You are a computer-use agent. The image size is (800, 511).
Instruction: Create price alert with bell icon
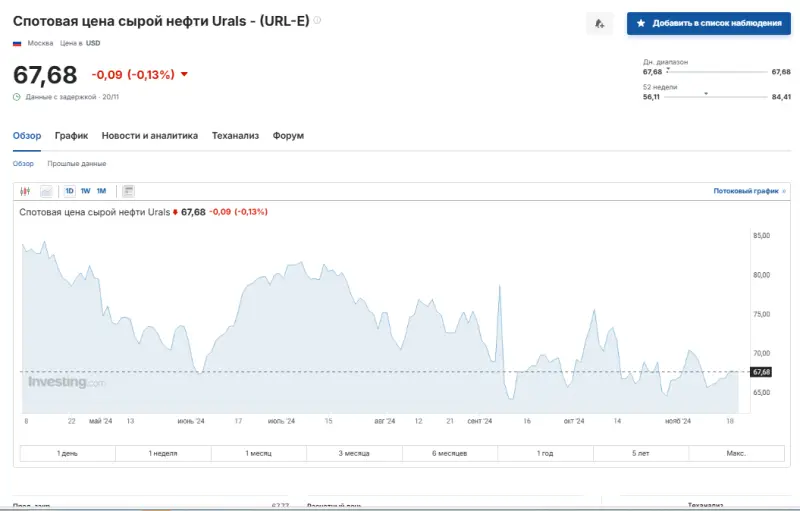(x=599, y=23)
